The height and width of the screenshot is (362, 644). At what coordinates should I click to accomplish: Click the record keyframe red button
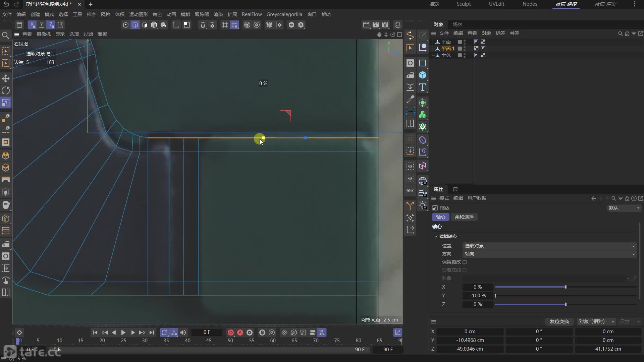pyautogui.click(x=231, y=333)
